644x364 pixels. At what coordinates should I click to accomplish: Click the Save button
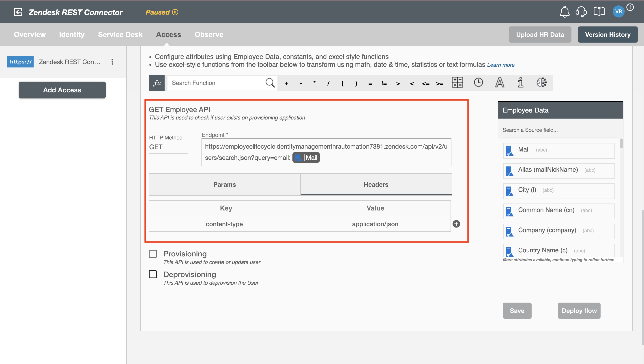point(517,310)
